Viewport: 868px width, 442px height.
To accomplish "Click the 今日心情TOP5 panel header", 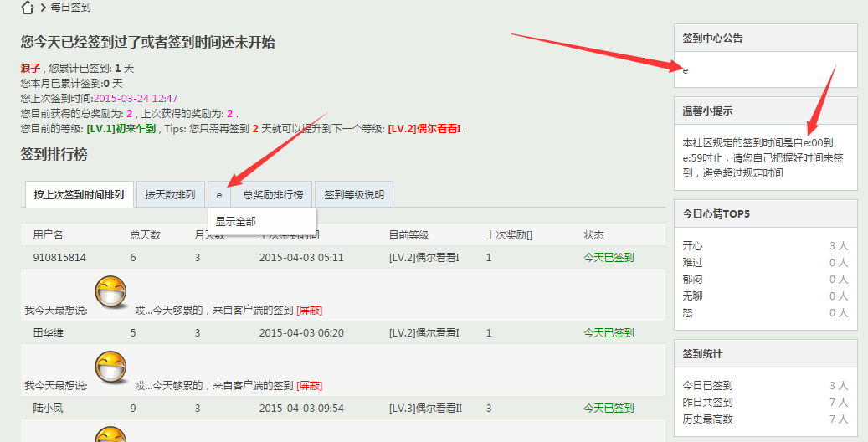I will [x=765, y=213].
